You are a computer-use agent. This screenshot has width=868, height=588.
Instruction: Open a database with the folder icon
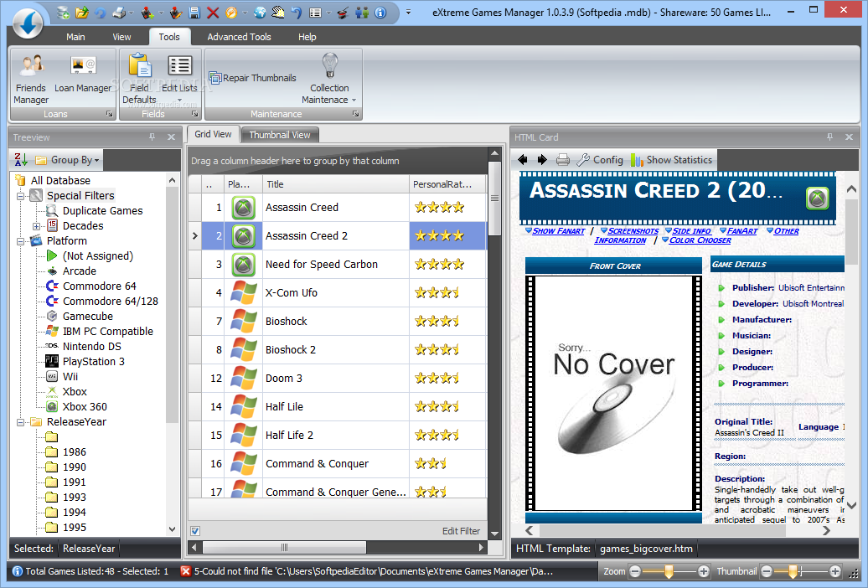(82, 13)
